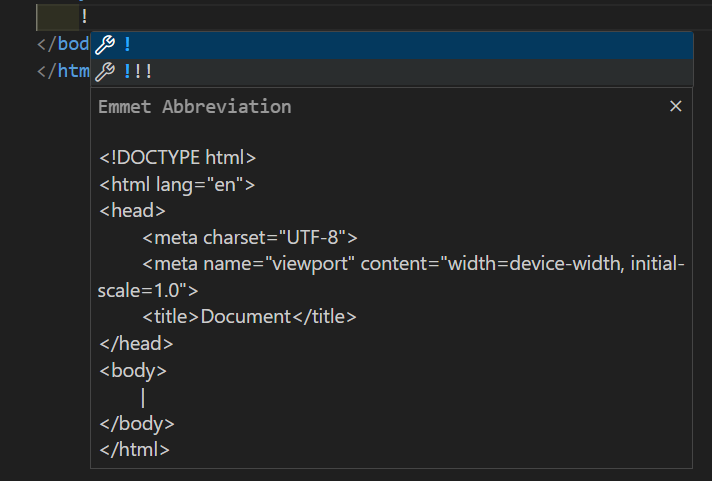Click the DOCTYPE html line in the preview

click(x=178, y=157)
